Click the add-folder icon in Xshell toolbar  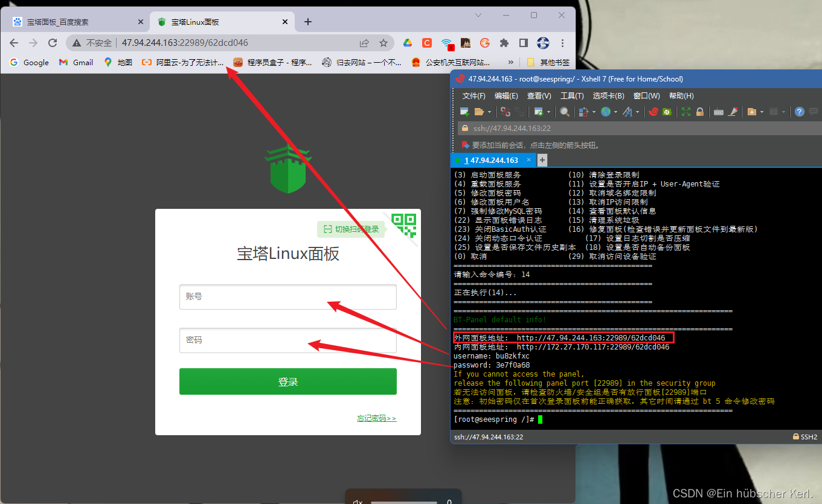pyautogui.click(x=752, y=112)
